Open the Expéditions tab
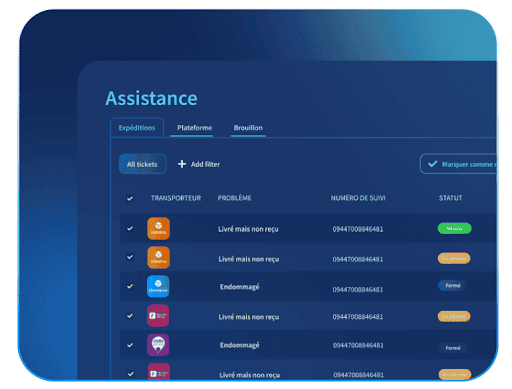This screenshot has height=389, width=512. point(137,128)
